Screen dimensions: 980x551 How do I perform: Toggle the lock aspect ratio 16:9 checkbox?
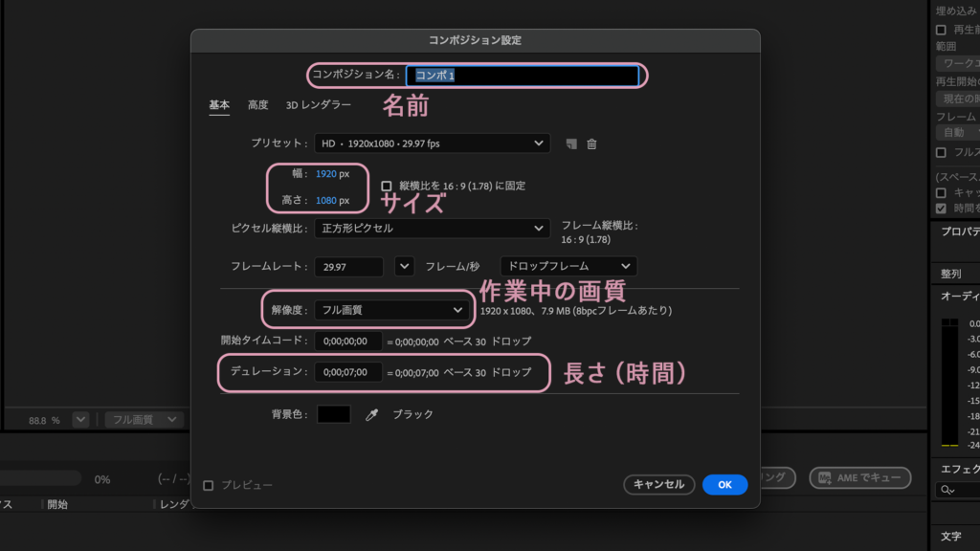[387, 187]
